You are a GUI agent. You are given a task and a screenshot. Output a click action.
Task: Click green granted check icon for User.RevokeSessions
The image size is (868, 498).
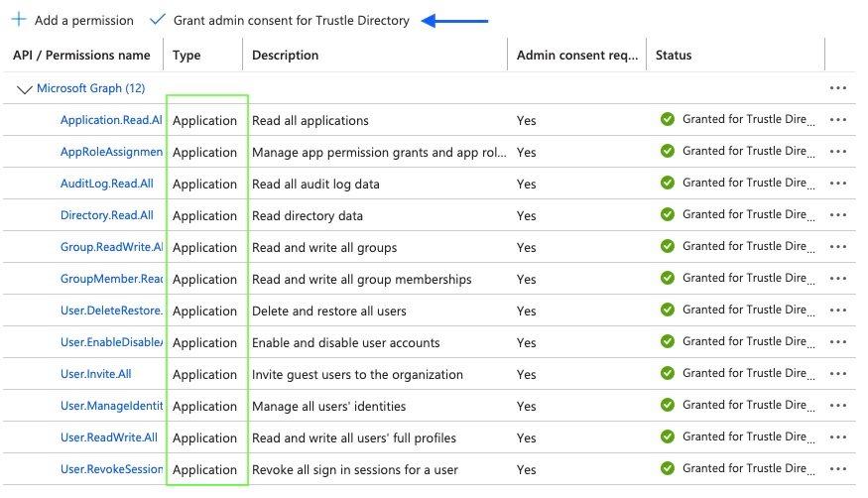[x=668, y=468]
